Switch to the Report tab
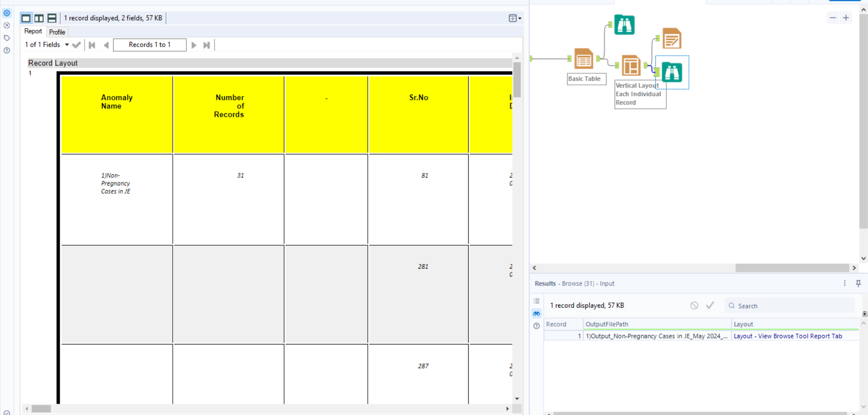 (33, 31)
